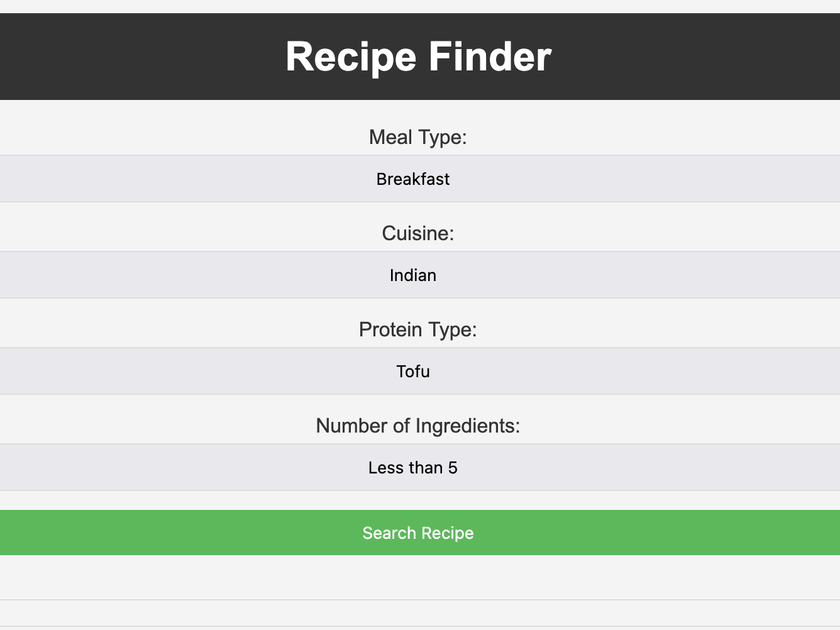
Task: Click the empty results area below Search Recipe
Action: pos(418,578)
